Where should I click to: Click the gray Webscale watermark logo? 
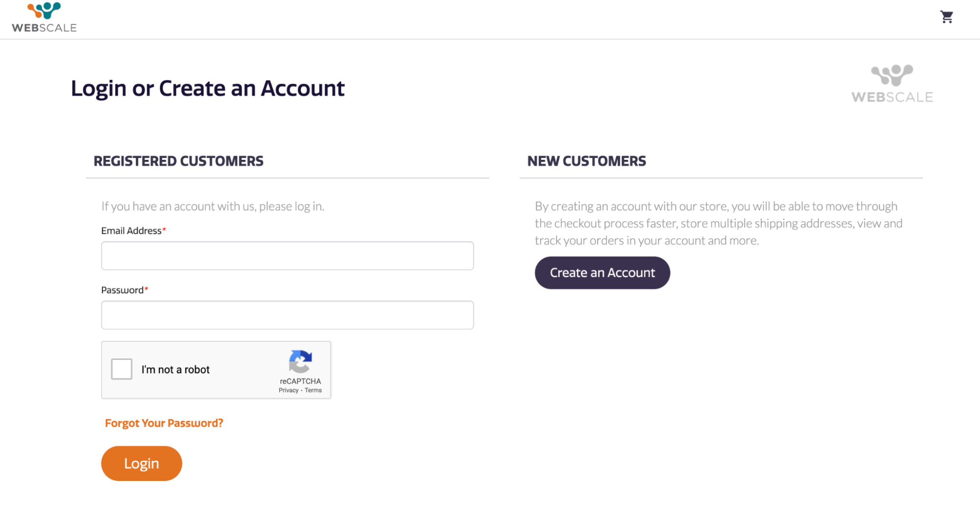coord(892,84)
